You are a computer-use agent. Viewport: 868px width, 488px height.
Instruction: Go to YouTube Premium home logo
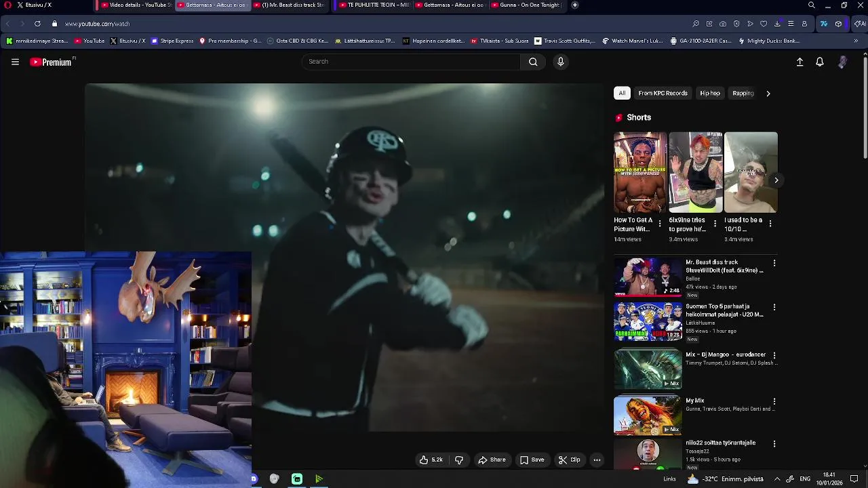point(52,62)
